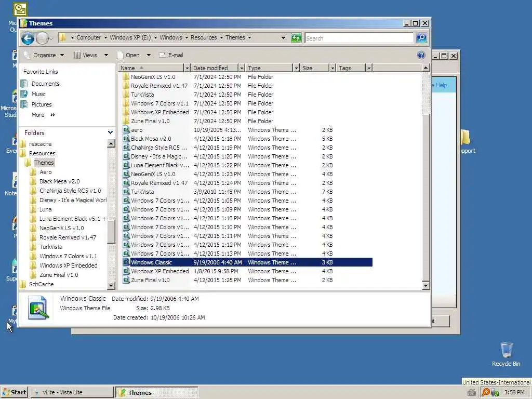Click the Windows Classic preview icon in details pane

(38, 308)
